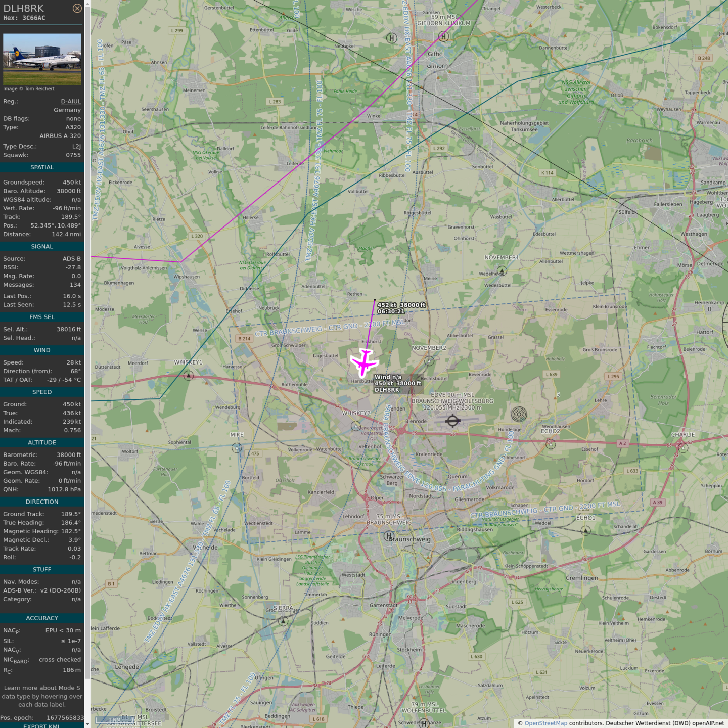Click the EDVE Braunschweig-Wolfsburg airport symbol
728x728 pixels.
pos(452,421)
